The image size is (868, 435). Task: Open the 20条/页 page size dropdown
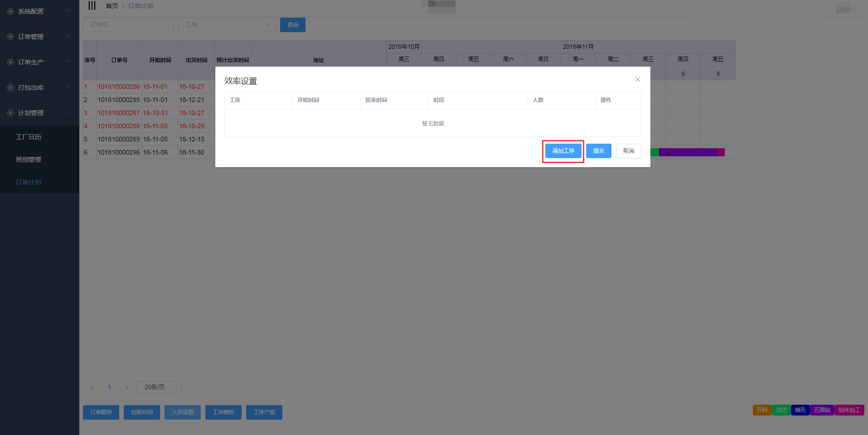click(158, 387)
